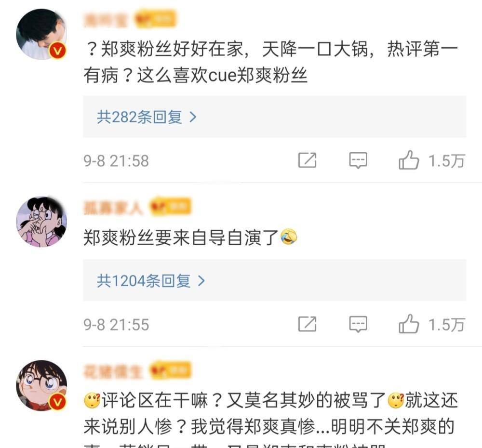The height and width of the screenshot is (448, 482).
Task: Open the nose-pinching cartoon avatar
Action: pos(41,222)
